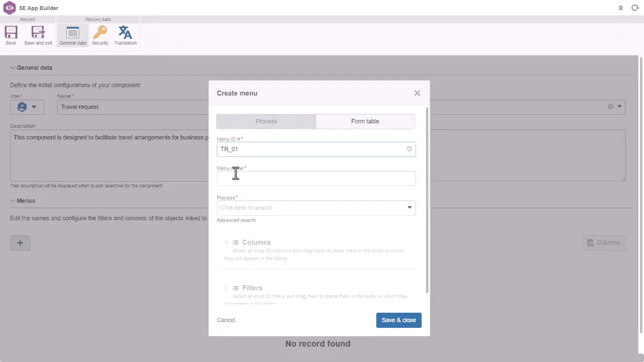This screenshot has width=644, height=362.
Task: Close the Create menu dialog
Action: point(417,93)
